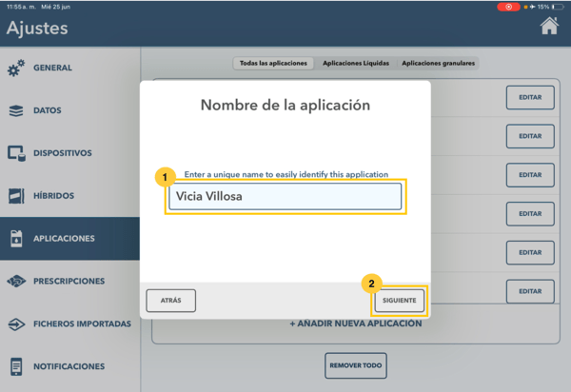Click SIGUIENTE to continue
571x392 pixels.
[399, 301]
